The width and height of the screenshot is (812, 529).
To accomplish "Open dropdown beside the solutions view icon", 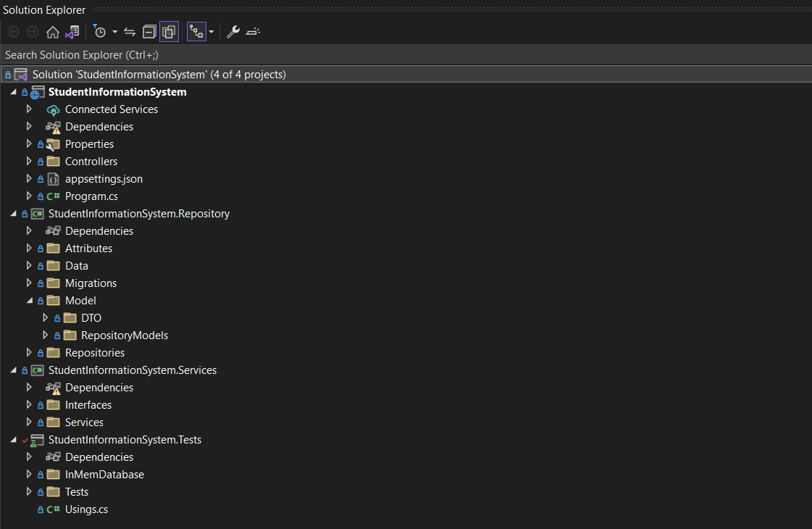I will pos(211,31).
